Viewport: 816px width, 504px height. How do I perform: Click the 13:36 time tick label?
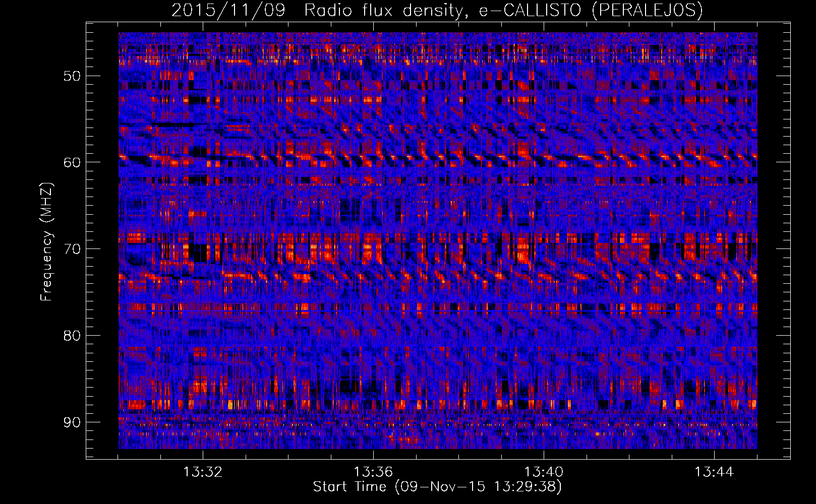pyautogui.click(x=373, y=472)
